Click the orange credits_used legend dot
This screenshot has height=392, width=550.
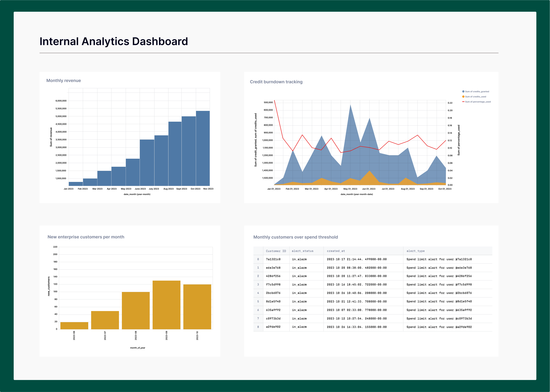click(463, 97)
